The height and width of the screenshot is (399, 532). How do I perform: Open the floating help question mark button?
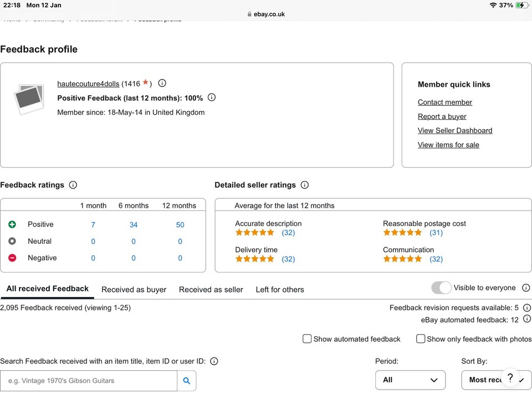coord(510,377)
